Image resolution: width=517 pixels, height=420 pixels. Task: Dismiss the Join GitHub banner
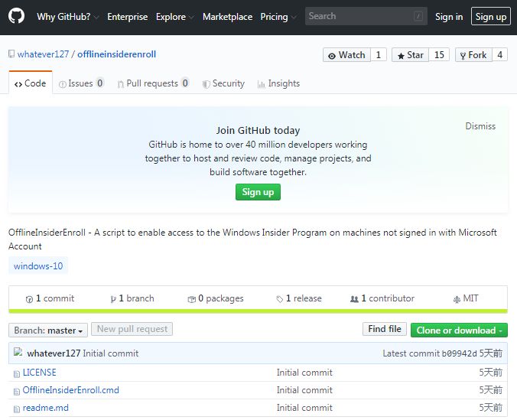click(x=480, y=126)
